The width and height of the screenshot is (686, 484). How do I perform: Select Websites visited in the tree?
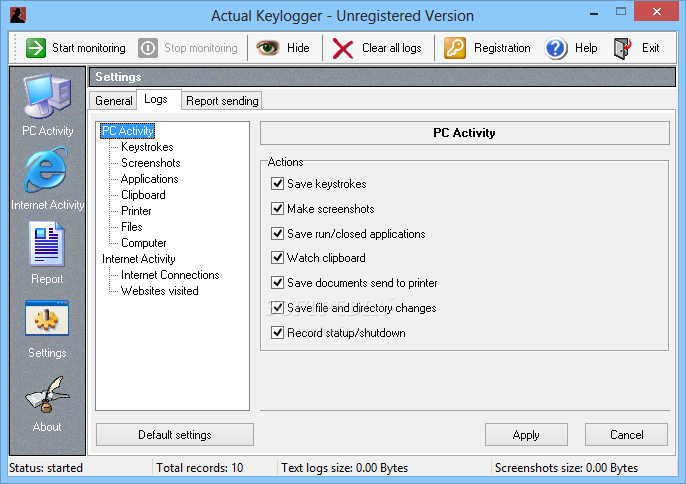[160, 291]
